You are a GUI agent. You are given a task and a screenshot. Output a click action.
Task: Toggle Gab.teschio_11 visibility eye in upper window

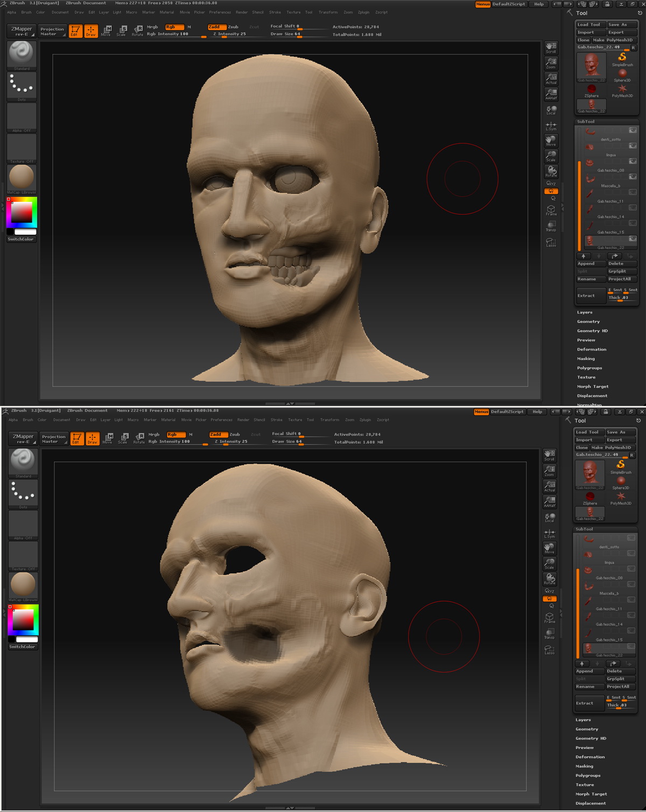click(633, 192)
